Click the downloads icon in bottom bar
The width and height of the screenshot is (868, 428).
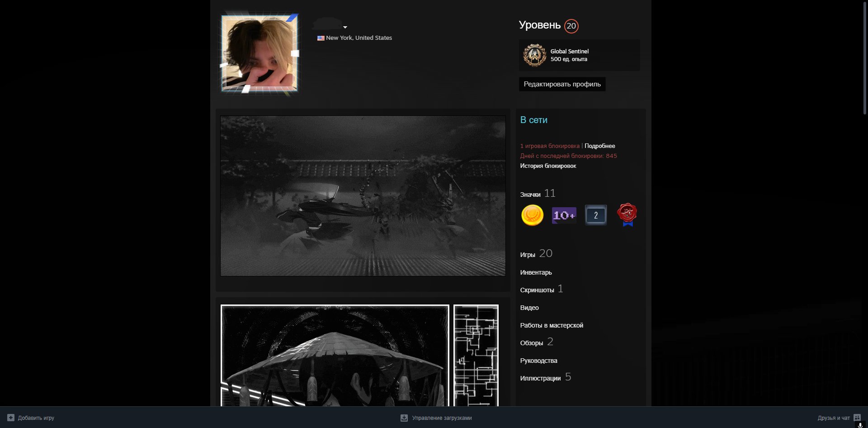coord(404,418)
